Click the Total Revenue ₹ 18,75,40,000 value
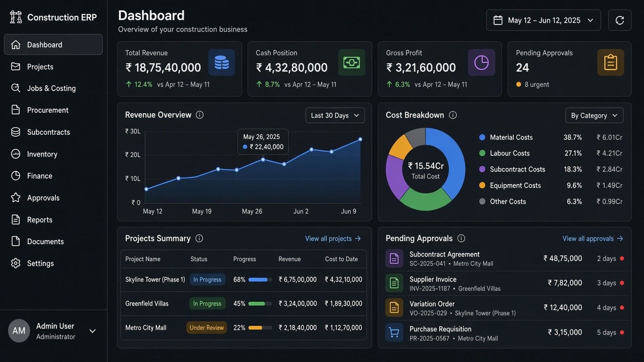Viewport: 644px width, 362px height. point(163,68)
